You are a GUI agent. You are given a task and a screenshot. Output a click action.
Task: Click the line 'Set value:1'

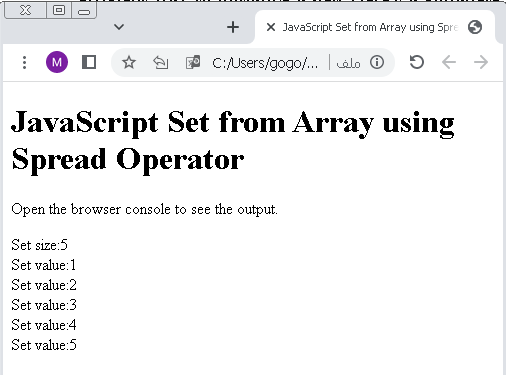pyautogui.click(x=44, y=265)
